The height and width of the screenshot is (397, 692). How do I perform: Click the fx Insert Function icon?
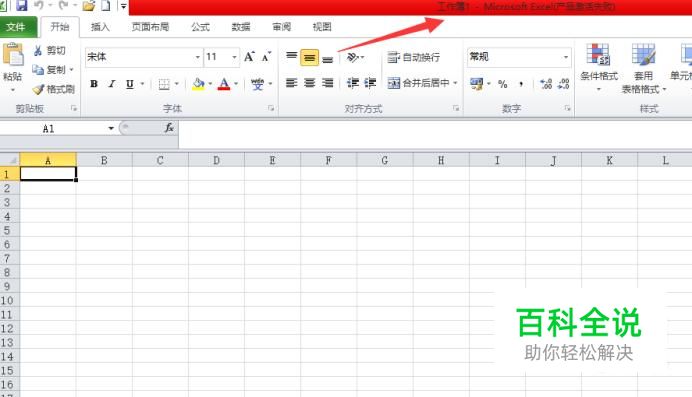pyautogui.click(x=169, y=128)
